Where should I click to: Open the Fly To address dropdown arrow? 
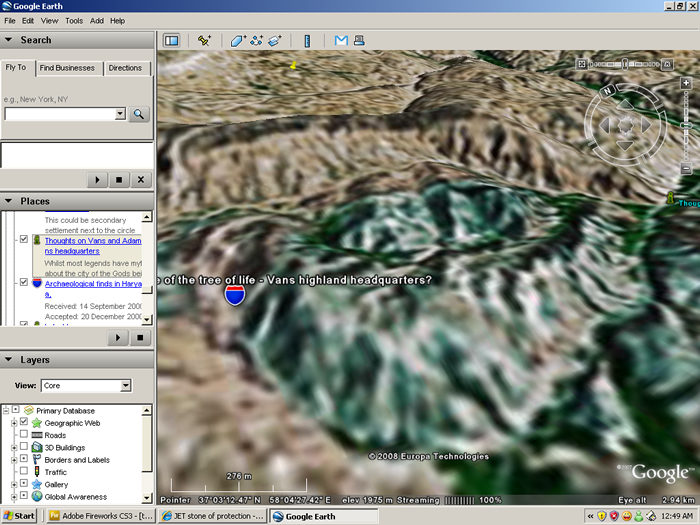(120, 114)
